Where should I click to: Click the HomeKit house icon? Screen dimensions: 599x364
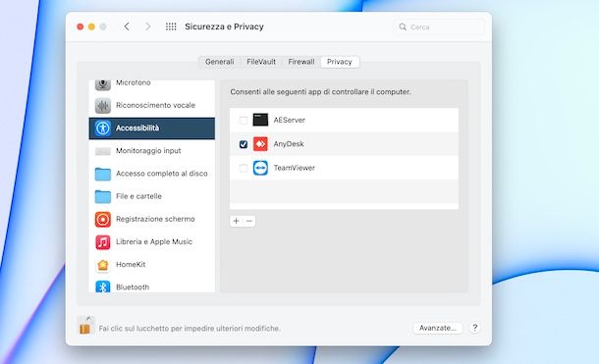click(x=103, y=265)
